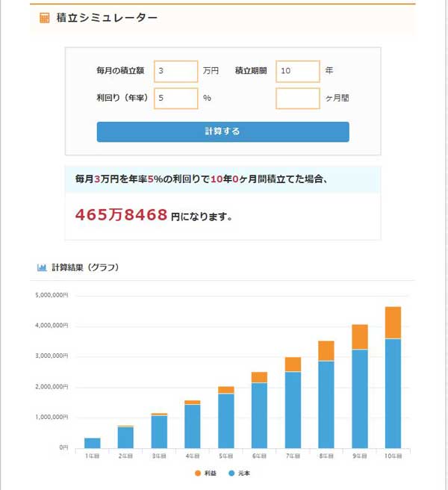Click the calculator icon beside 積立シミュレーター

point(45,18)
